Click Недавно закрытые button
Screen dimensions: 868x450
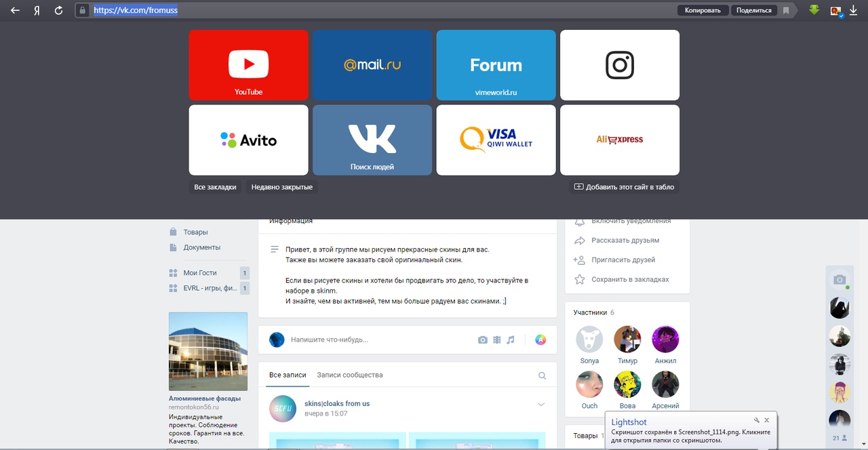[x=281, y=187]
